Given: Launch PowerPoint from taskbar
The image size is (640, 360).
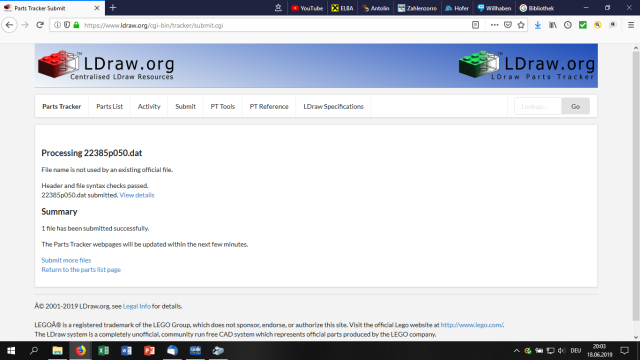Looking at the screenshot, I should (149, 351).
